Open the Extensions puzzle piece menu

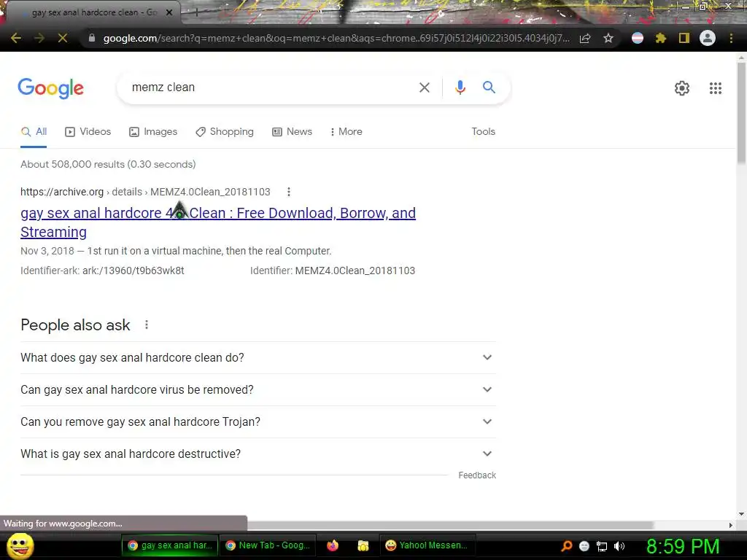(660, 38)
